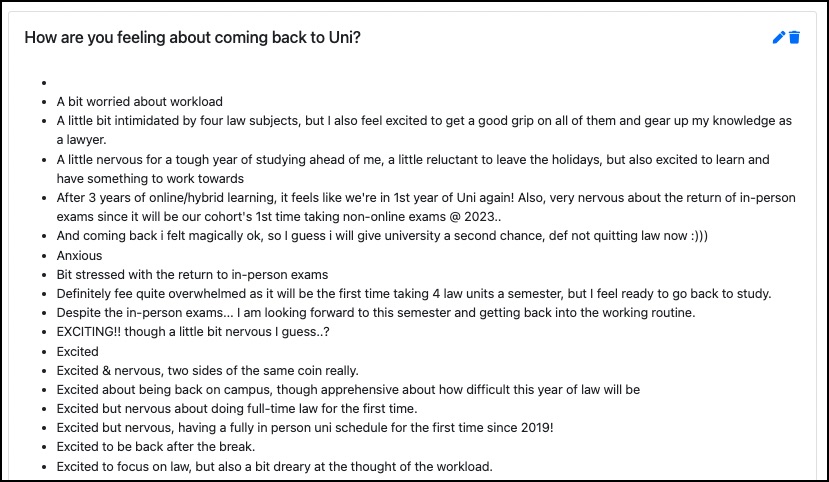Click 'Excited to be back after the break' text
This screenshot has width=829, height=482.
click(156, 447)
